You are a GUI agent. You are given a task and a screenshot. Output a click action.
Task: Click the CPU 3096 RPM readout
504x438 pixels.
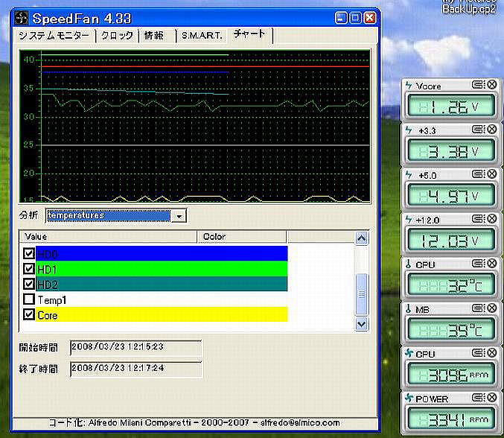450,375
